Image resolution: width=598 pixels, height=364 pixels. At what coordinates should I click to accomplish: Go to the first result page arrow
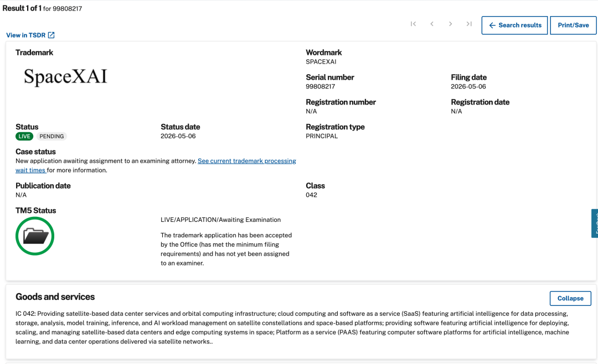click(413, 24)
